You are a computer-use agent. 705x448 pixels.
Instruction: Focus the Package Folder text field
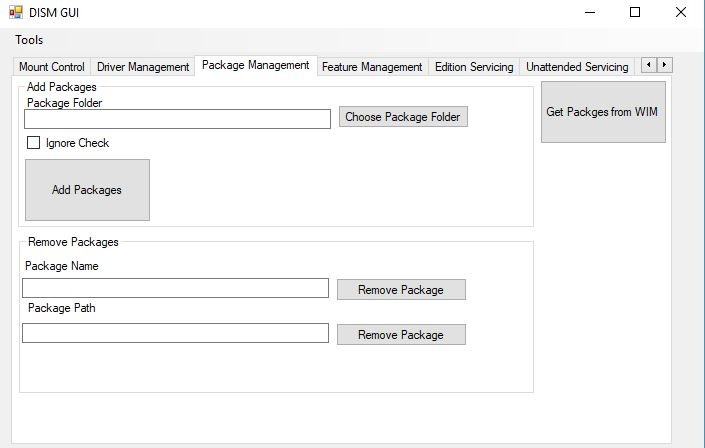coord(177,119)
